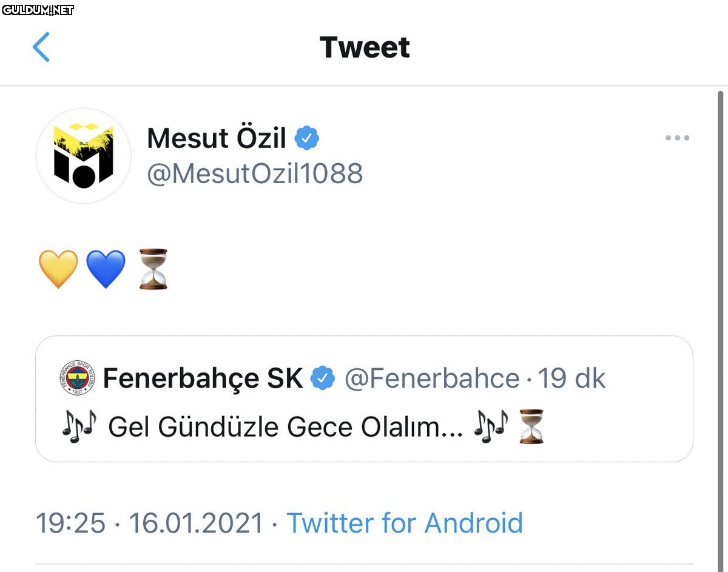Tap the hourglass emoji in the tweet
This screenshot has height=572, width=728.
pos(152,269)
